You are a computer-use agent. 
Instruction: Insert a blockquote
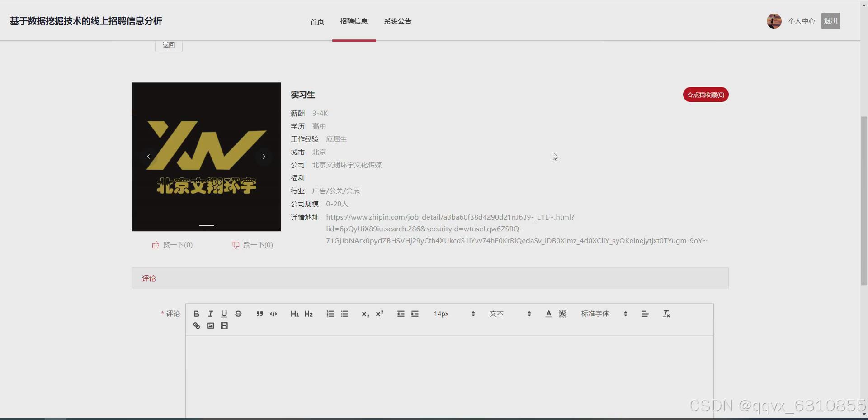[259, 314]
